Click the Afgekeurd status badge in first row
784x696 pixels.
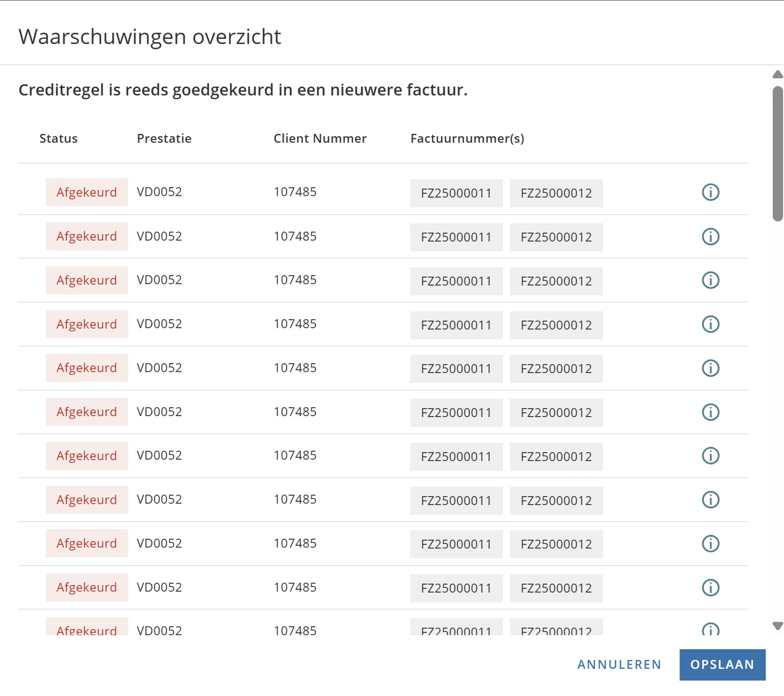pyautogui.click(x=87, y=192)
